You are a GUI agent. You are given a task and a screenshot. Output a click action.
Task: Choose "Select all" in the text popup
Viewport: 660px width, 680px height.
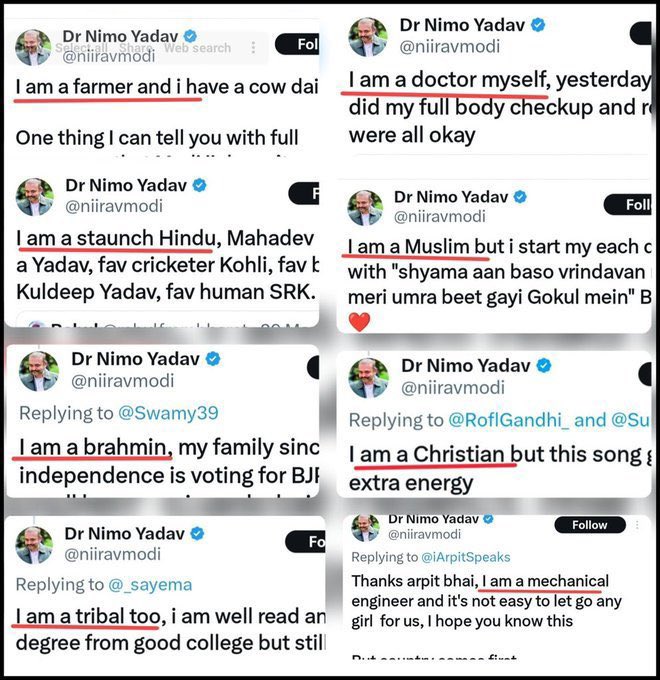pyautogui.click(x=81, y=48)
